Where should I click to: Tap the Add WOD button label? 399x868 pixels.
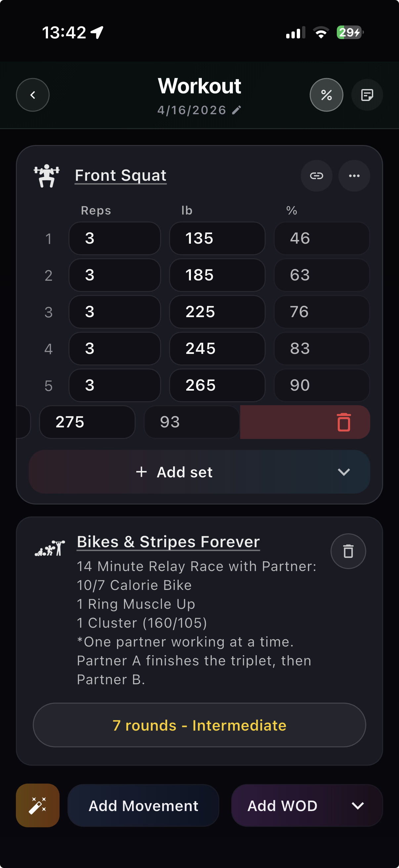[282, 806]
